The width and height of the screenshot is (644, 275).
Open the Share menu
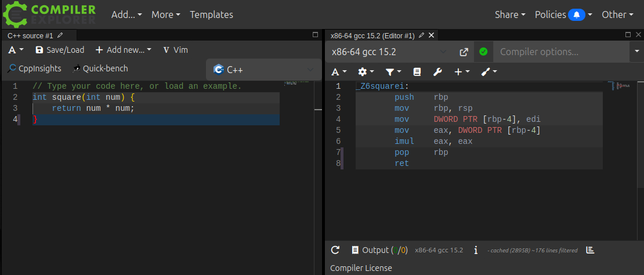(510, 15)
